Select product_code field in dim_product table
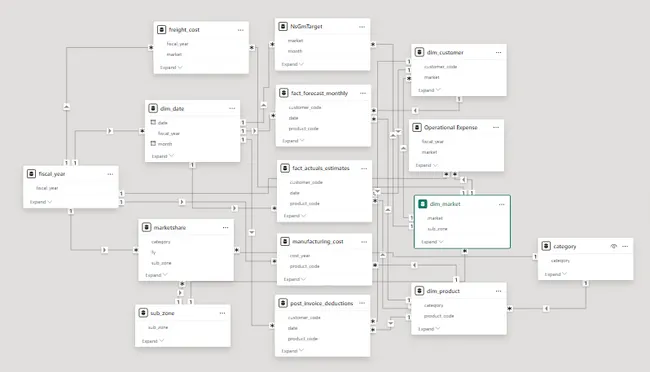 tap(439, 316)
